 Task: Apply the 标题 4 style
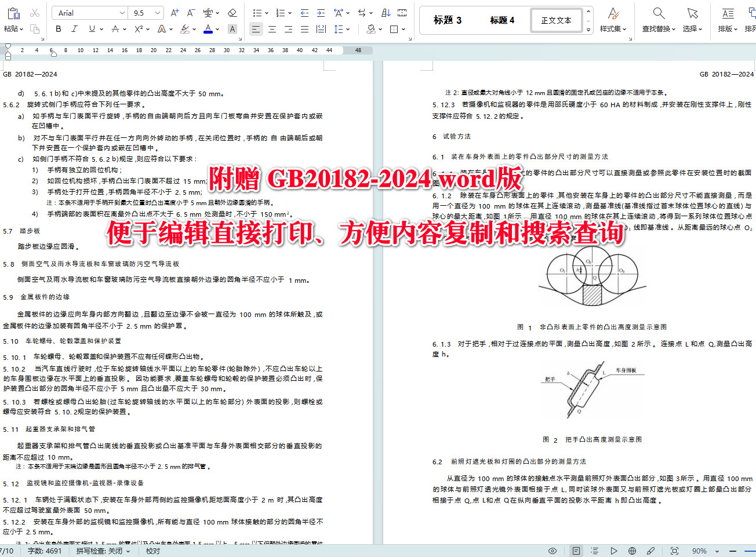502,20
